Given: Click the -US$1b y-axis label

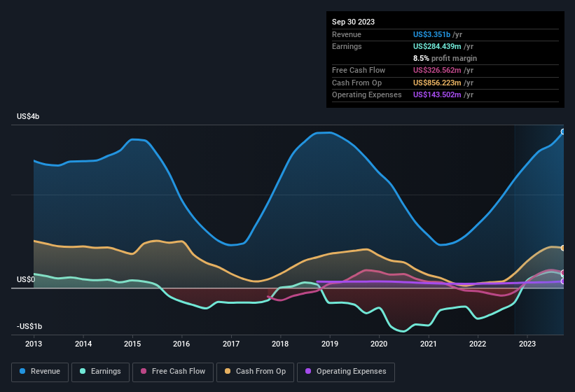Looking at the screenshot, I should (29, 326).
